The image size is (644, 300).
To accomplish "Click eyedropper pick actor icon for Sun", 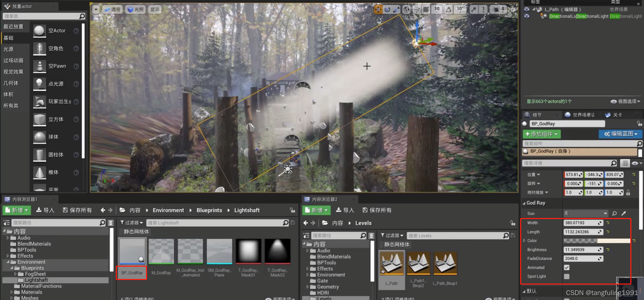I will tap(624, 213).
